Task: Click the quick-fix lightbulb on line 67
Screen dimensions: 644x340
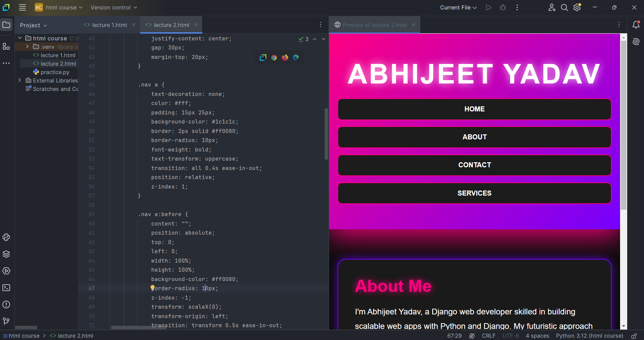Action: coord(153,288)
